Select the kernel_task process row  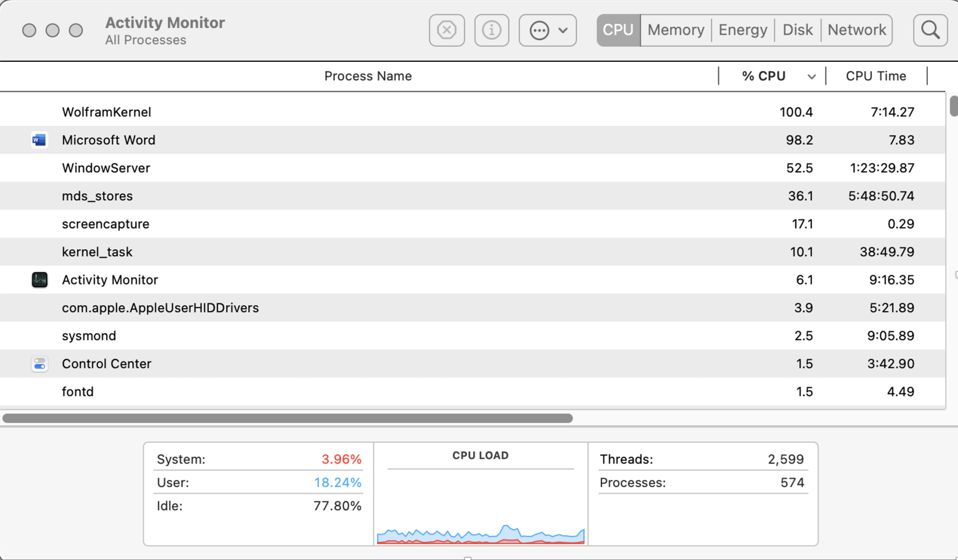tap(473, 252)
